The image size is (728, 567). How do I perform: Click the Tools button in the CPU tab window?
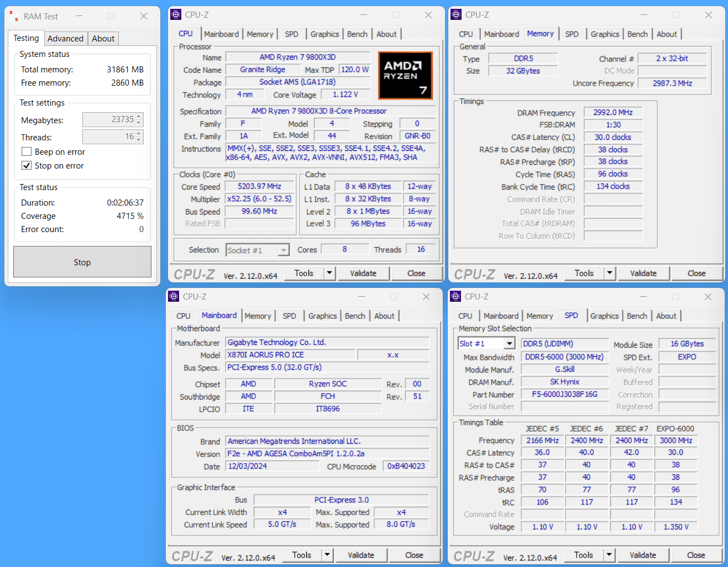304,273
